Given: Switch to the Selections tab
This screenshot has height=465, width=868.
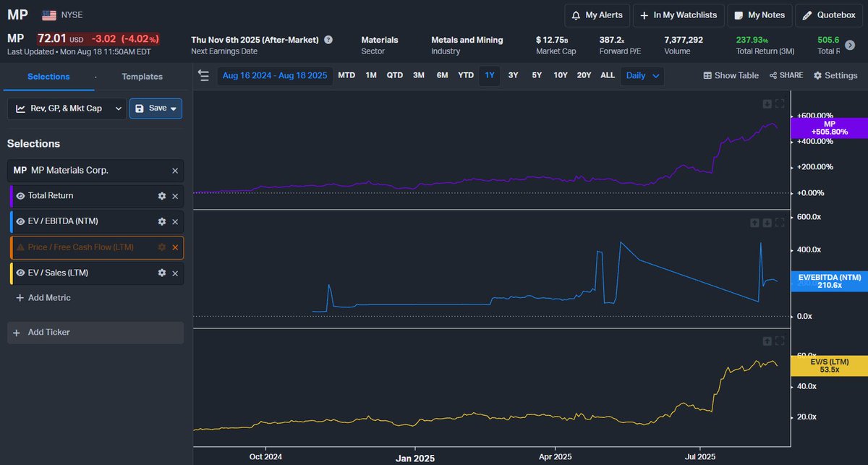Looking at the screenshot, I should tap(48, 77).
